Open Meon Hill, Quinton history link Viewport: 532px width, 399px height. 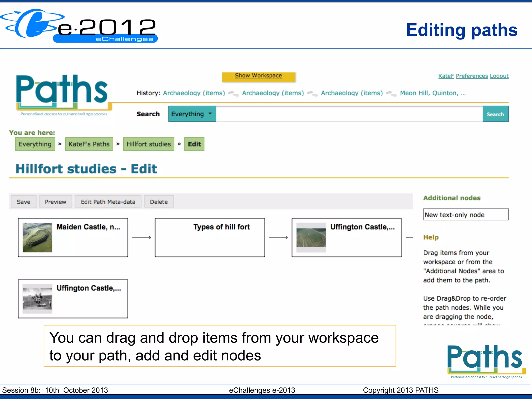(x=433, y=93)
